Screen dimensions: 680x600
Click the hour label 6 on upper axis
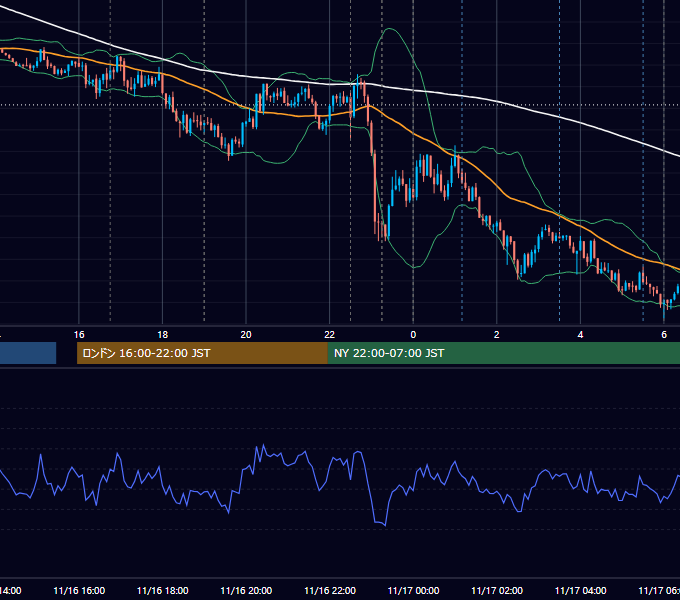click(x=664, y=335)
